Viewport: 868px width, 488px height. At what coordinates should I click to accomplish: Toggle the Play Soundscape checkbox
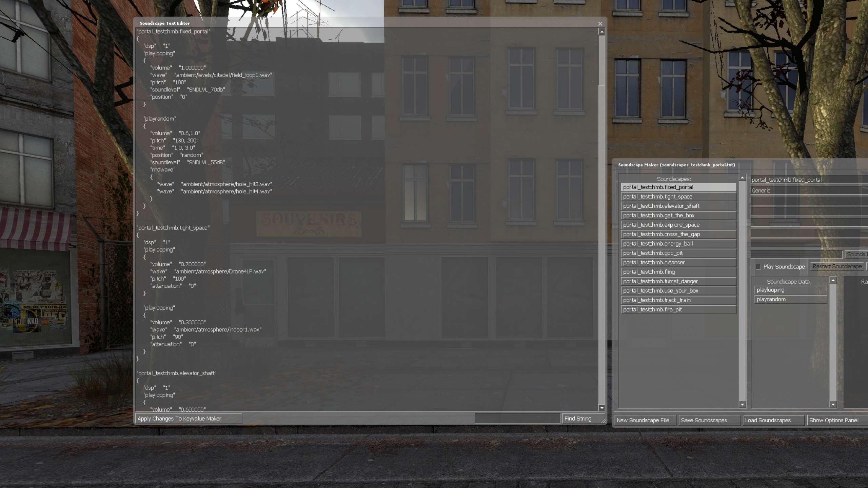pyautogui.click(x=758, y=267)
